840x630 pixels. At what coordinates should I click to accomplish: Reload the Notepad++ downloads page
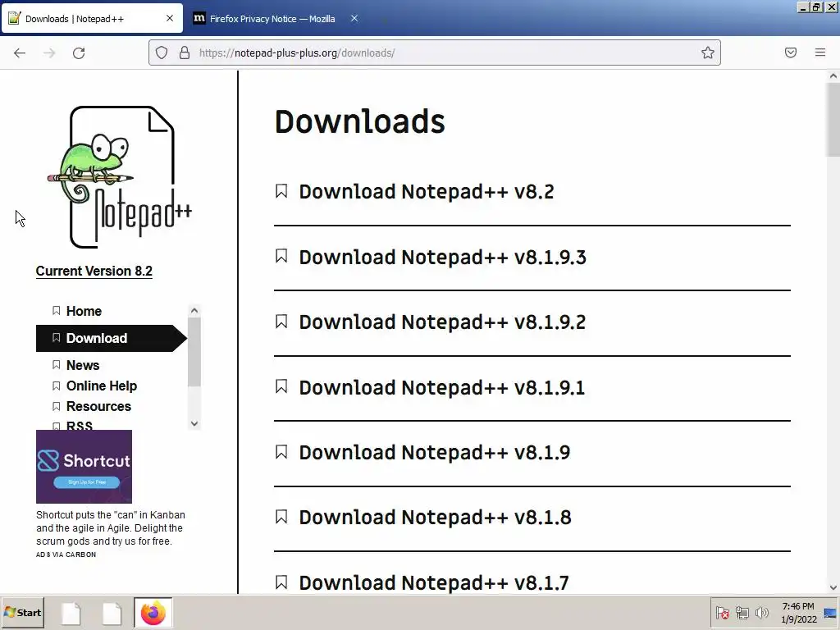pos(79,52)
